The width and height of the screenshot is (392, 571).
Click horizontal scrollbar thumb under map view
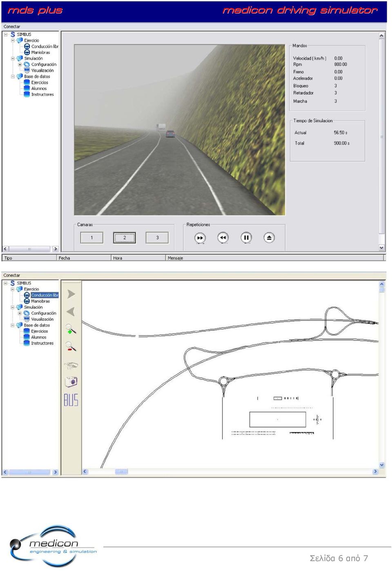click(x=121, y=472)
